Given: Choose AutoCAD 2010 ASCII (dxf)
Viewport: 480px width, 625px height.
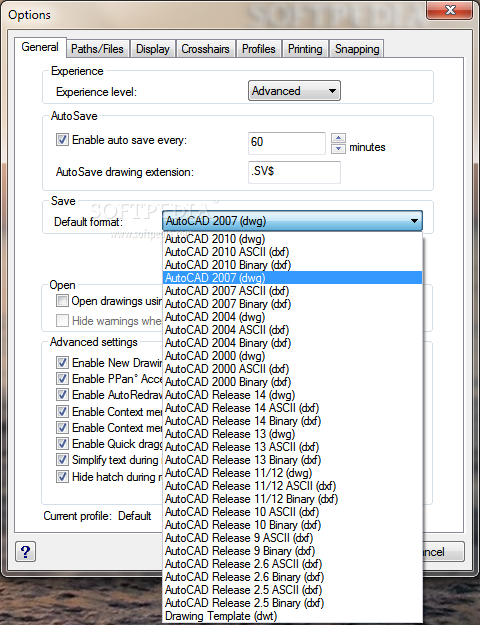Looking at the screenshot, I should click(x=293, y=252).
